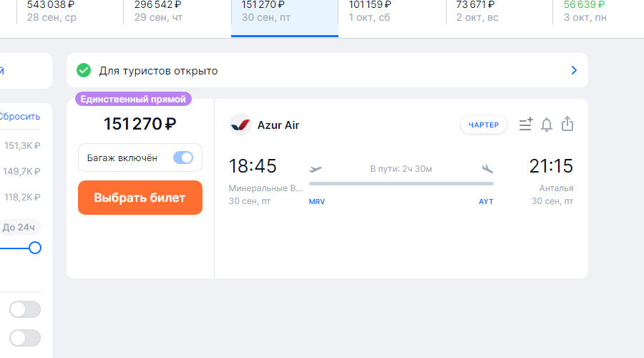Click the arrival plane icon

pyautogui.click(x=487, y=169)
